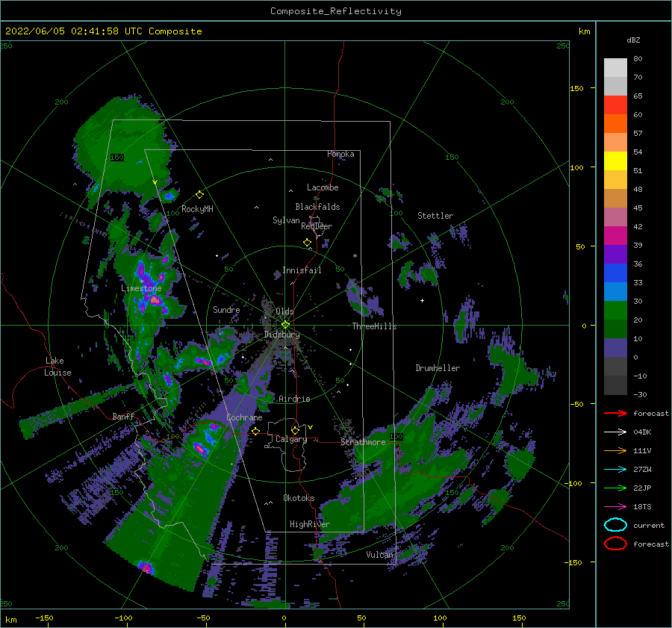672x628 pixels.
Task: Click the green 22JP arrow icon
Action: point(615,488)
